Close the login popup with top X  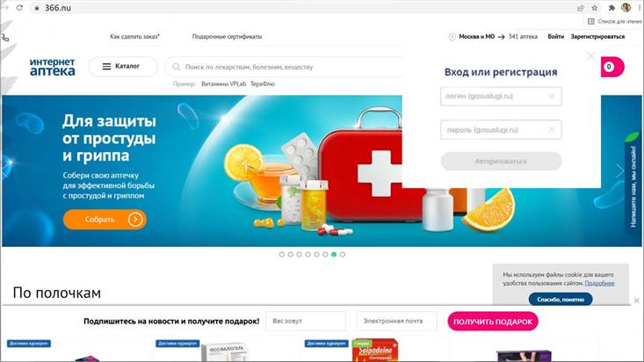coord(591,56)
